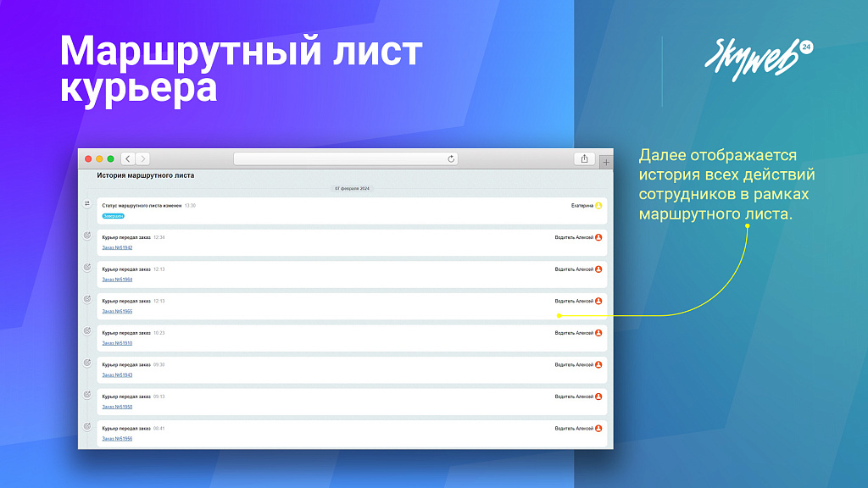Click the back arrow in the browser toolbar
Screen dimensions: 868x488
(x=126, y=159)
